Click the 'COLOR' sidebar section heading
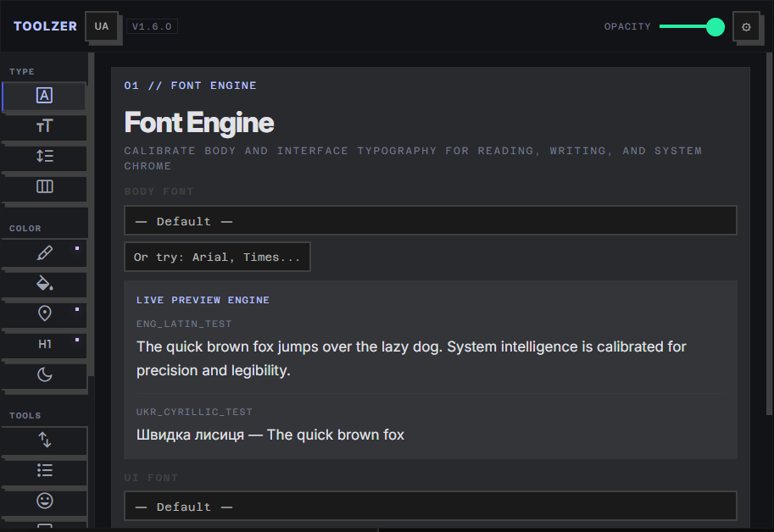This screenshot has width=774, height=532. [x=25, y=228]
